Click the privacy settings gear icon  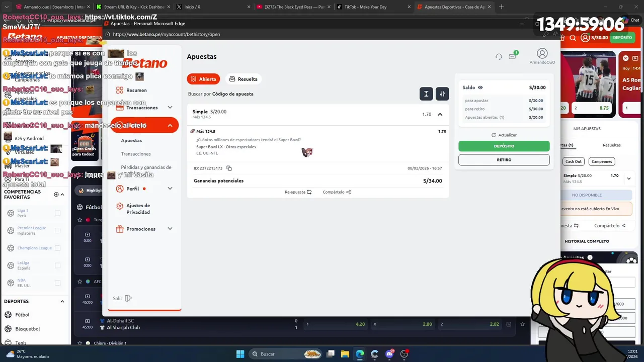point(120,206)
